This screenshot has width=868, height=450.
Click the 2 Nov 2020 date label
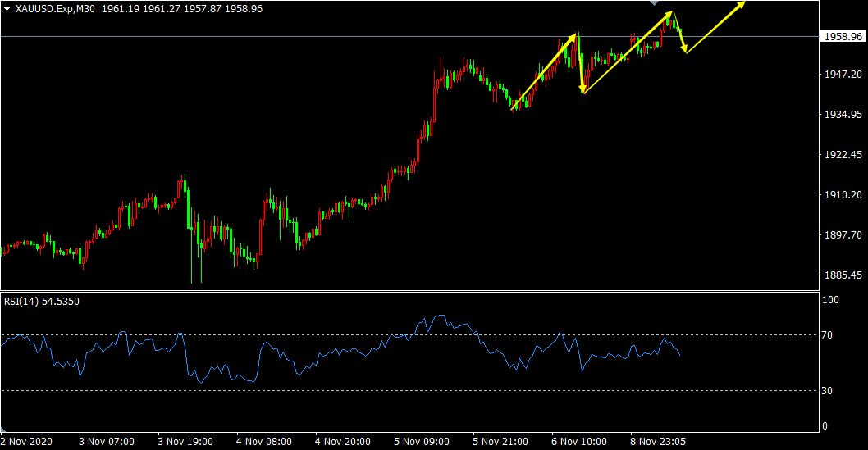pos(26,442)
